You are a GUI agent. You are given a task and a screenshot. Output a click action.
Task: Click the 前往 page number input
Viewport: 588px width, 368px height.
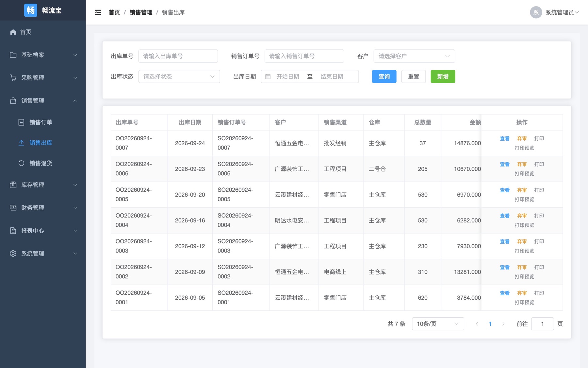click(x=542, y=324)
